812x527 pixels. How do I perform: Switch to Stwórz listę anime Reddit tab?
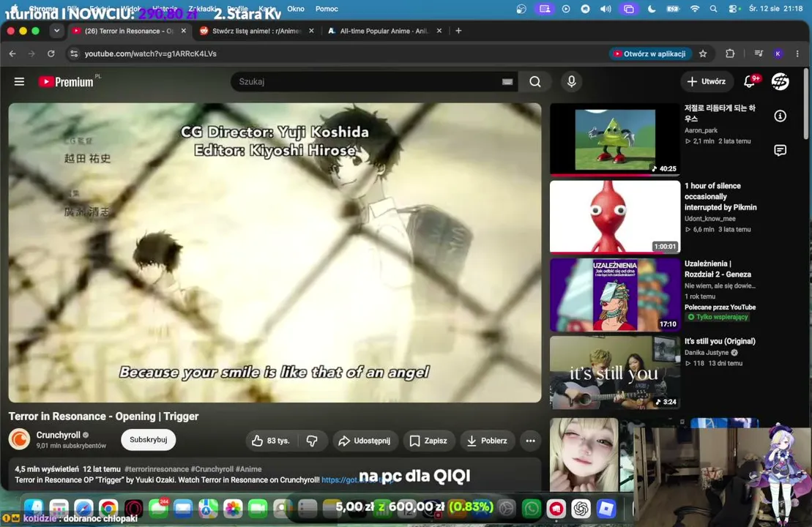pyautogui.click(x=256, y=31)
